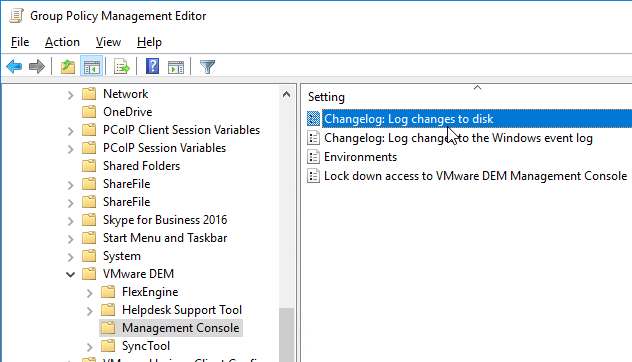The width and height of the screenshot is (632, 362).
Task: Click the blue Back arrow toolbar icon
Action: (14, 67)
